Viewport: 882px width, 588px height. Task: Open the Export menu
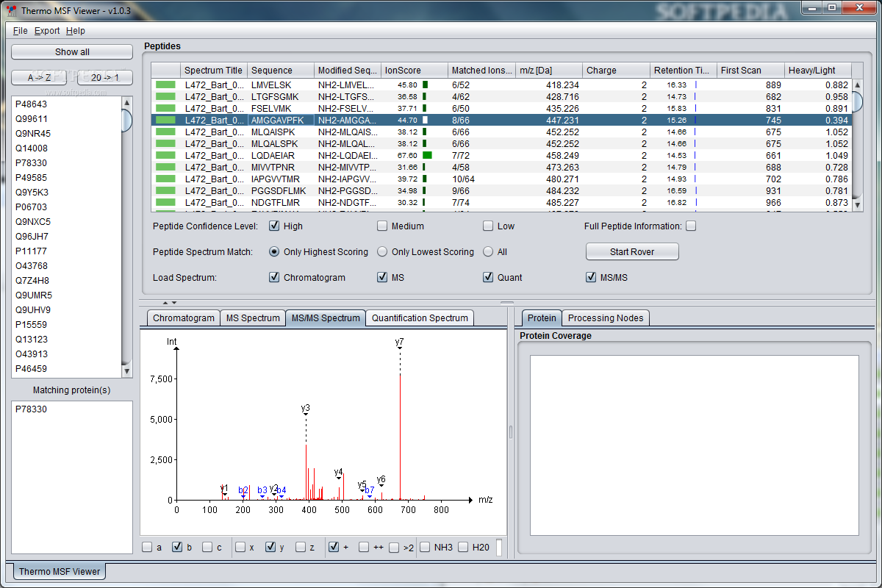tap(47, 31)
